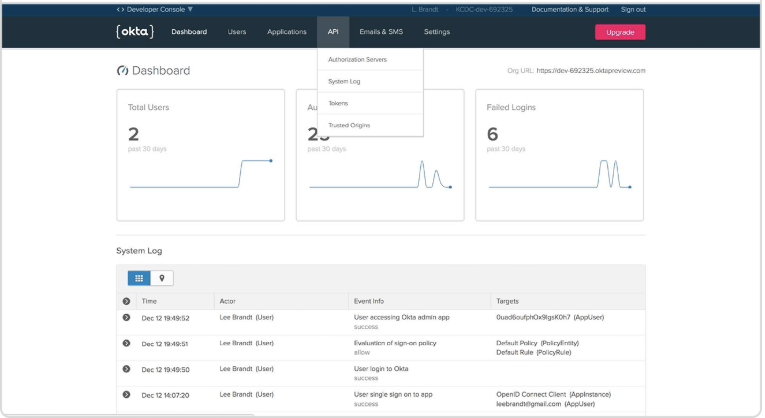
Task: Click 'User accessing Okta admin app' event
Action: click(x=402, y=318)
